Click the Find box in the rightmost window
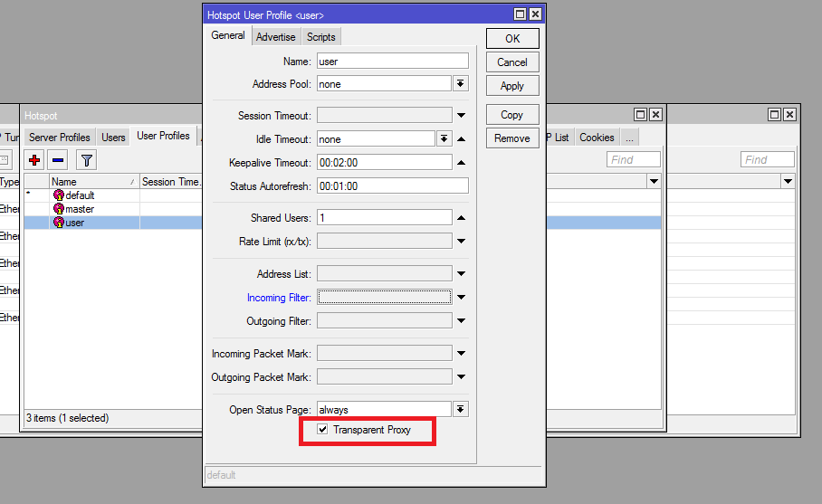Viewport: 822px width, 504px height. [768, 160]
